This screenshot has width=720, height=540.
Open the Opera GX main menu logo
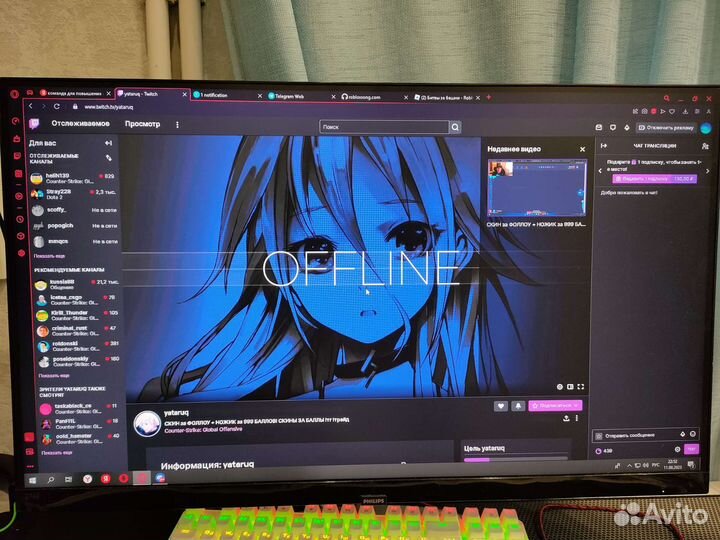coord(14,94)
